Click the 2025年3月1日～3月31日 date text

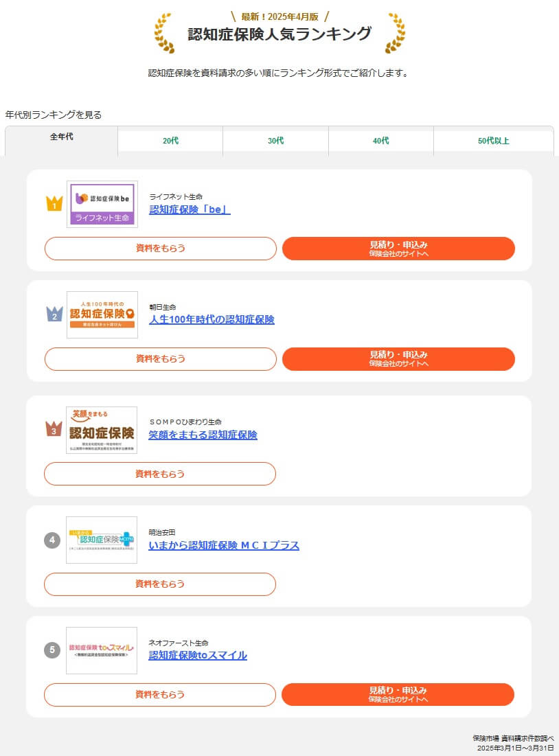[x=516, y=748]
